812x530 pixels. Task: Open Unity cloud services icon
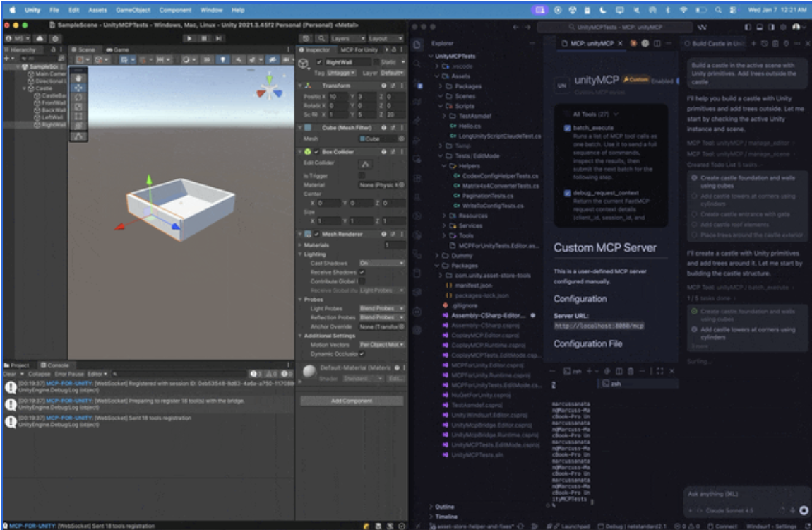40,38
